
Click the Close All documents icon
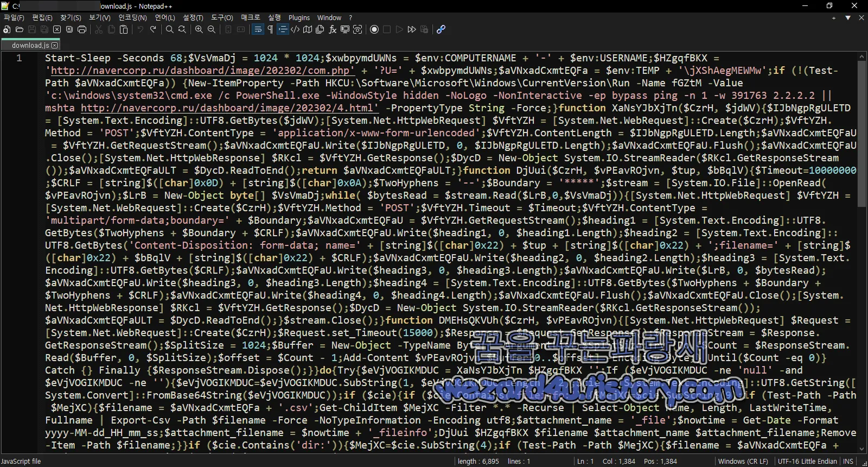(69, 29)
